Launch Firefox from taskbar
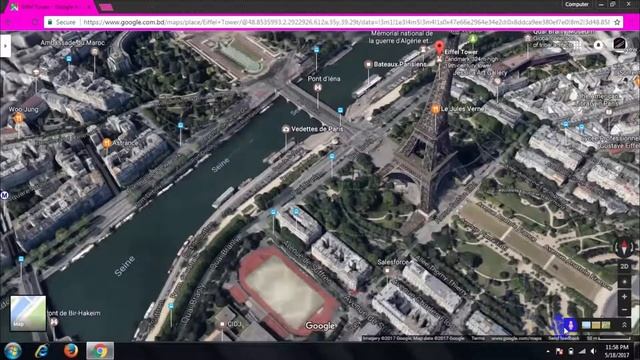The image size is (640, 360). [x=71, y=351]
